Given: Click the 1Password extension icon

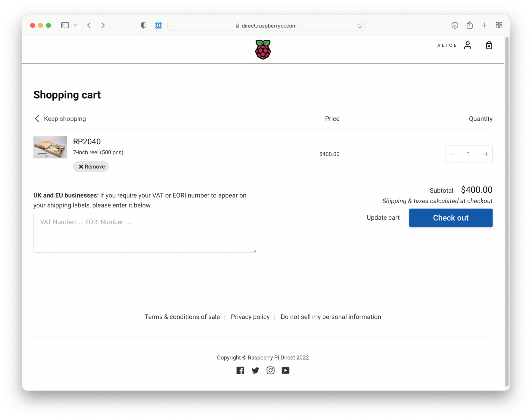Looking at the screenshot, I should (158, 25).
